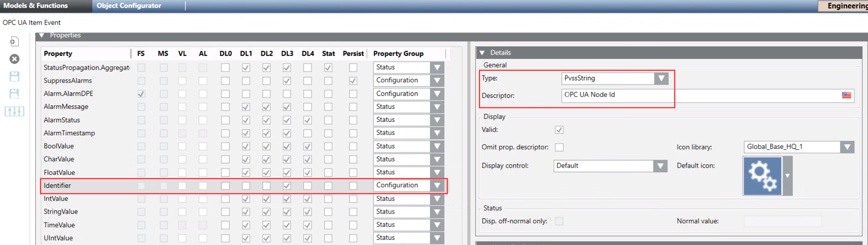Toggle DL3 checkbox in the Identifier row
Image resolution: width=868 pixels, height=245 pixels.
(287, 186)
